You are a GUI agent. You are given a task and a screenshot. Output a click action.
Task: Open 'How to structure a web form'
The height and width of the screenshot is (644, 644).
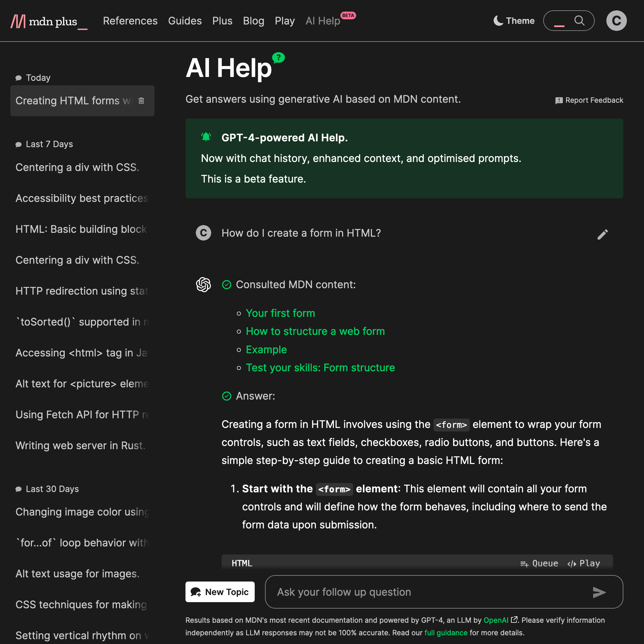[x=315, y=331]
